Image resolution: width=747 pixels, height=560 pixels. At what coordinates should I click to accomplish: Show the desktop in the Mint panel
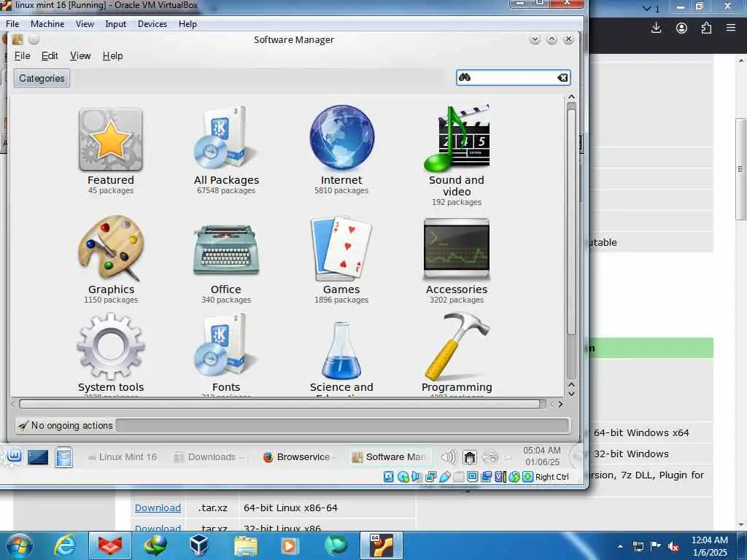pos(38,458)
